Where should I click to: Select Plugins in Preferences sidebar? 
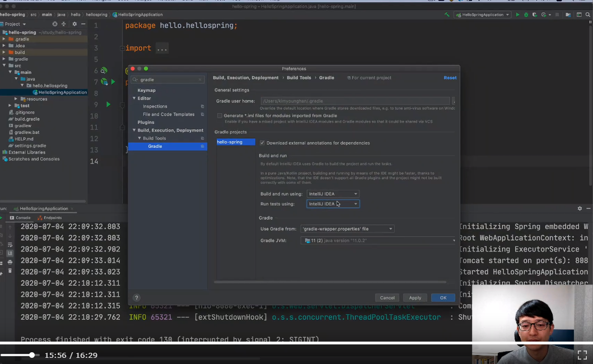click(146, 122)
